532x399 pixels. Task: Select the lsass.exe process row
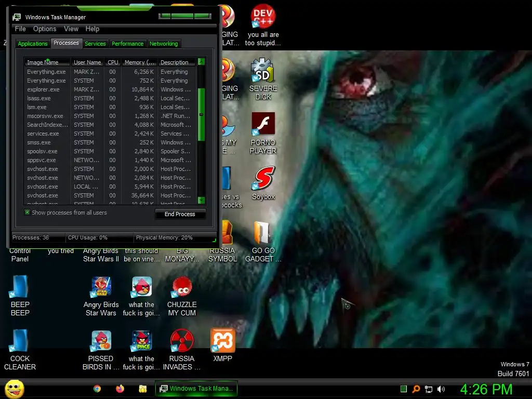pyautogui.click(x=110, y=98)
